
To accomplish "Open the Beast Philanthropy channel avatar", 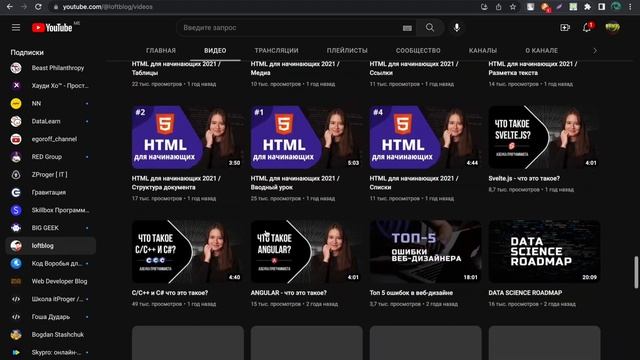I will pyautogui.click(x=16, y=68).
